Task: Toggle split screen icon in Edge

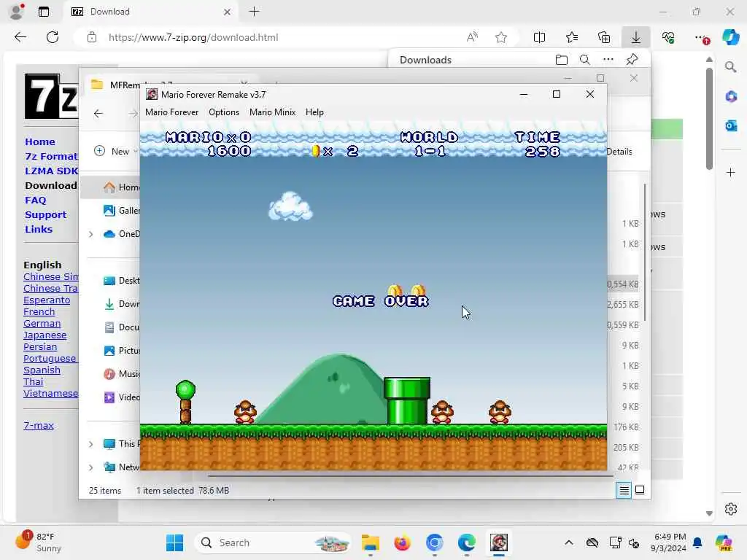Action: (x=539, y=37)
